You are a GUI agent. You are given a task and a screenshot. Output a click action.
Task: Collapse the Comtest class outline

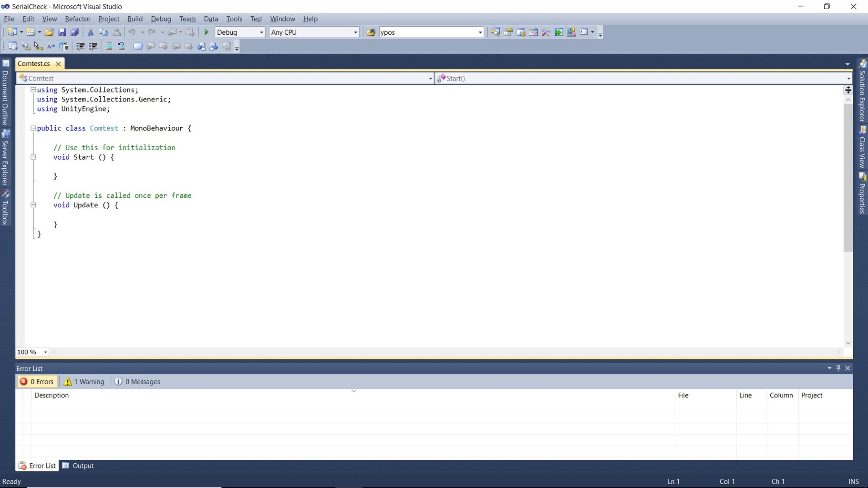tap(33, 128)
